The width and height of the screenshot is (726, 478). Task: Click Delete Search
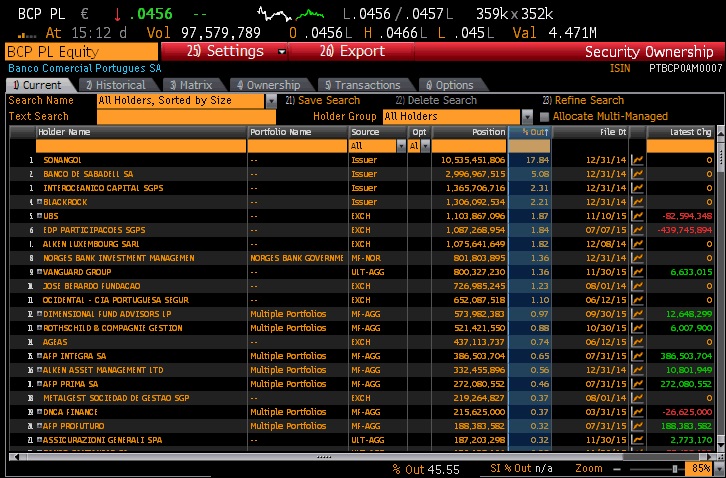[x=436, y=101]
